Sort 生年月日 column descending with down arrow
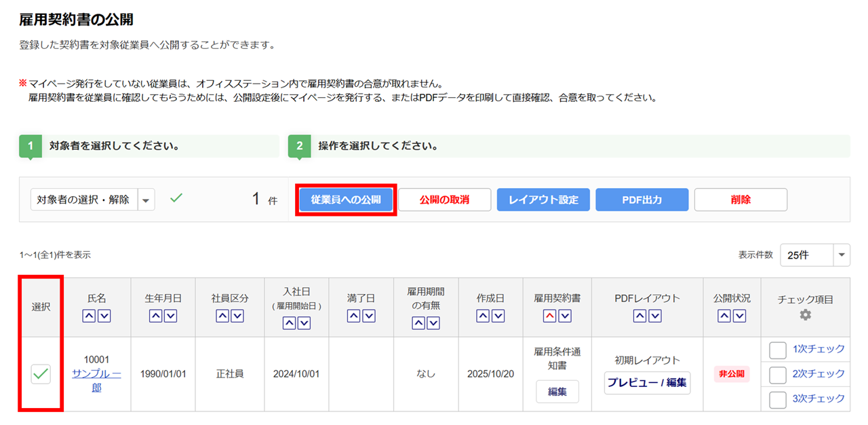868x425 pixels. point(170,316)
